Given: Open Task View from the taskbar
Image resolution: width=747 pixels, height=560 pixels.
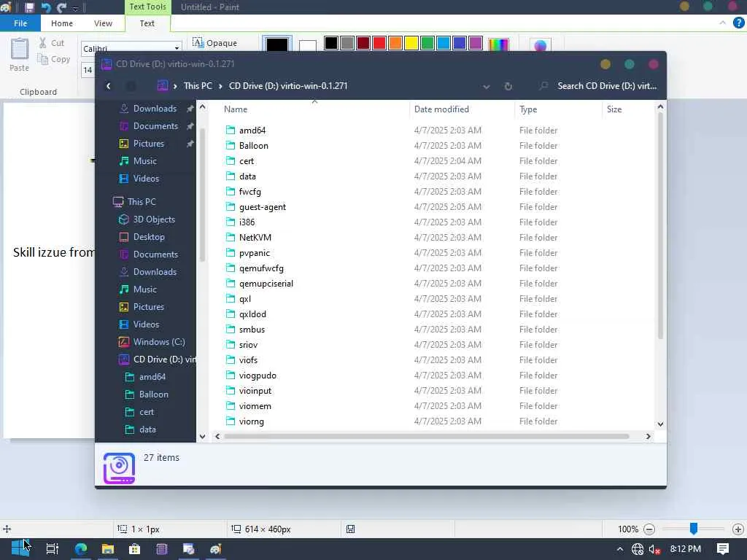Looking at the screenshot, I should (x=52, y=549).
